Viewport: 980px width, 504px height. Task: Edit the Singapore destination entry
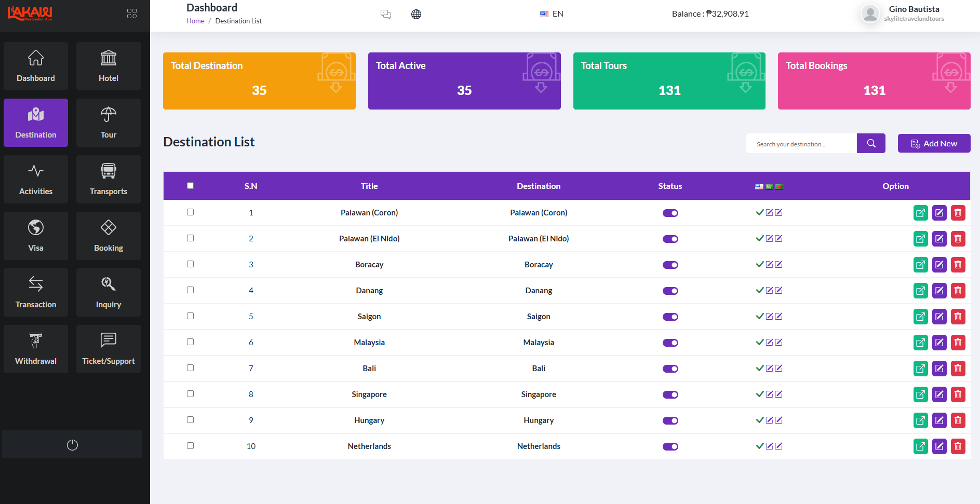coord(939,394)
